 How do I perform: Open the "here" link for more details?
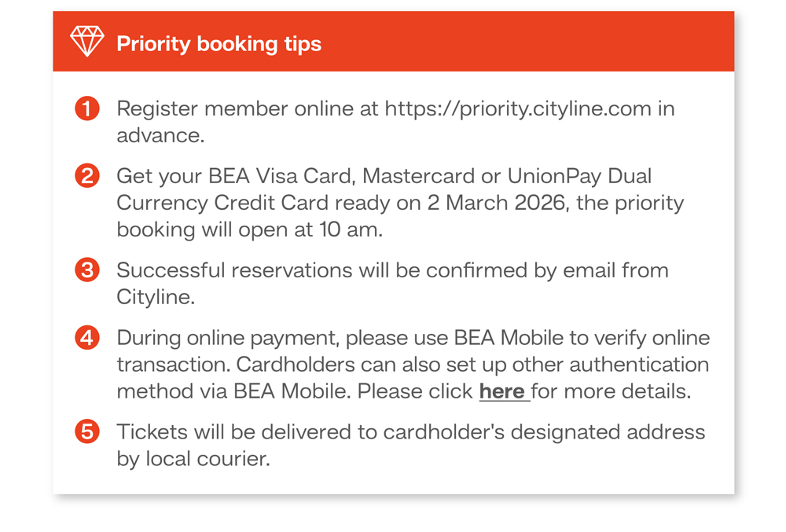[x=503, y=391]
